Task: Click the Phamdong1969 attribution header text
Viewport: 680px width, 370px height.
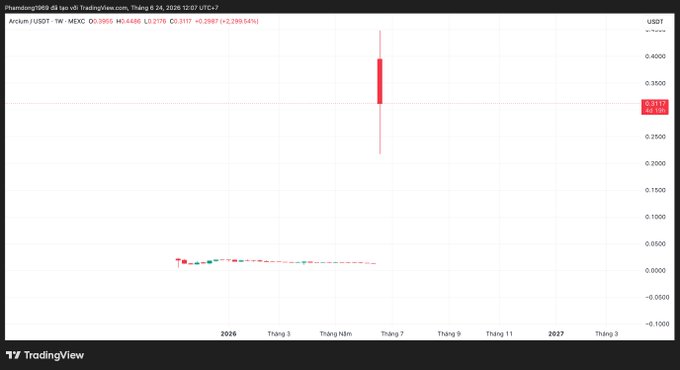Action: tap(111, 8)
